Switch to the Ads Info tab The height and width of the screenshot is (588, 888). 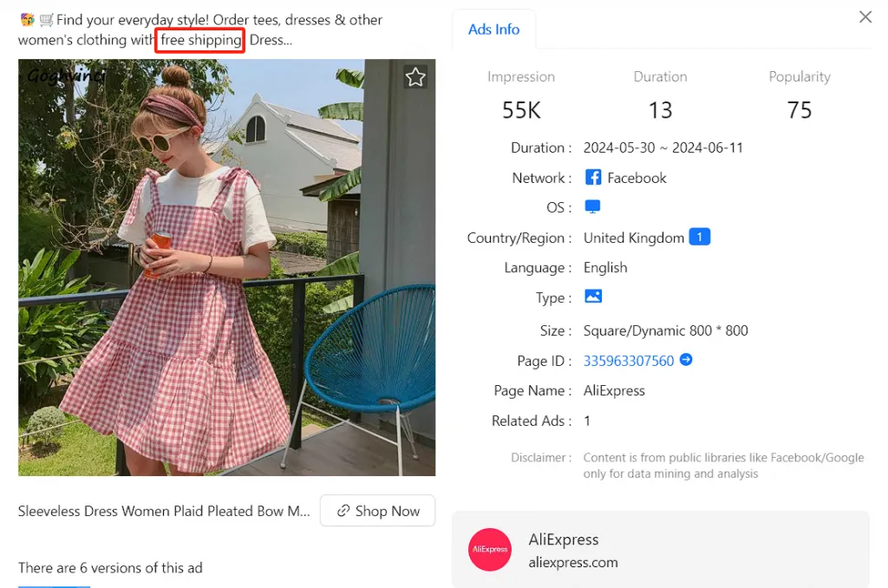click(x=493, y=29)
